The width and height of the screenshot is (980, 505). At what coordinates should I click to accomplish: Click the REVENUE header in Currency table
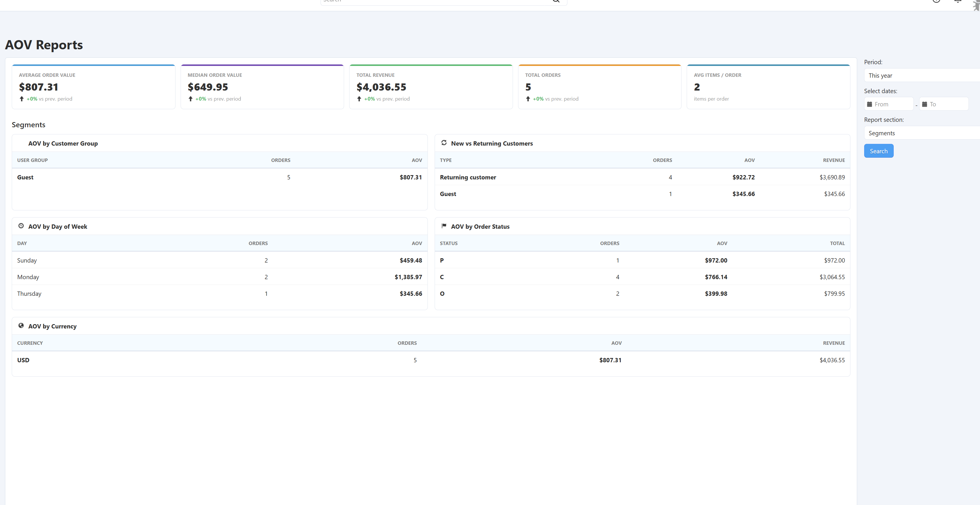[833, 343]
